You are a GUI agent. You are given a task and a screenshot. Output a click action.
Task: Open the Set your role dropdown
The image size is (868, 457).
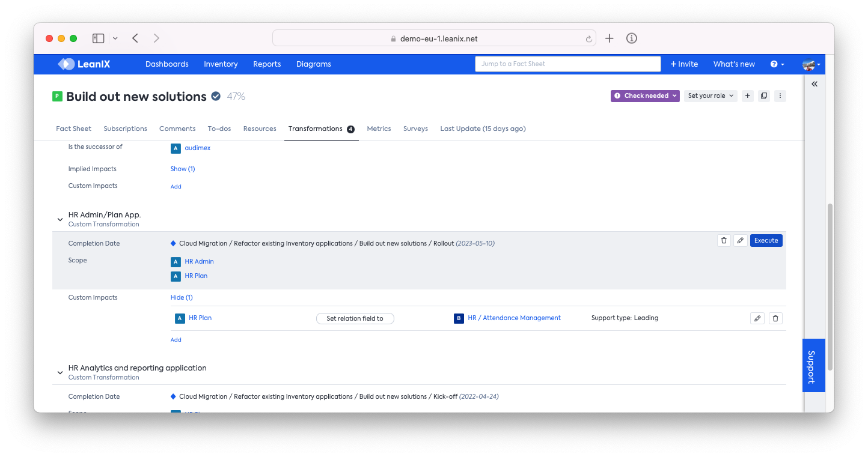(x=711, y=95)
